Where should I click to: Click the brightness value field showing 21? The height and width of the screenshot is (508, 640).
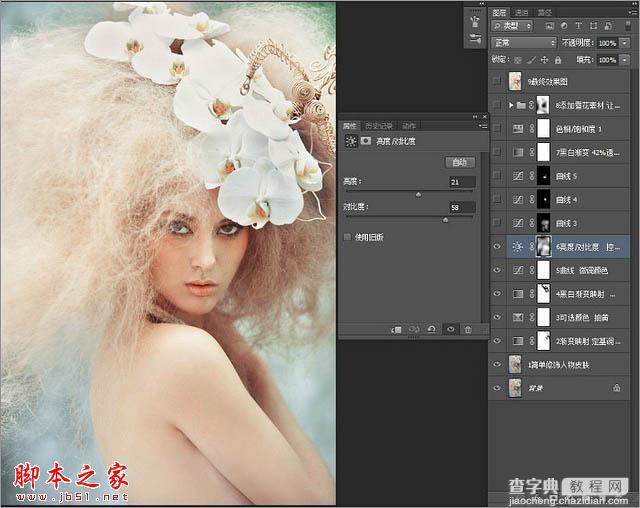point(462,182)
